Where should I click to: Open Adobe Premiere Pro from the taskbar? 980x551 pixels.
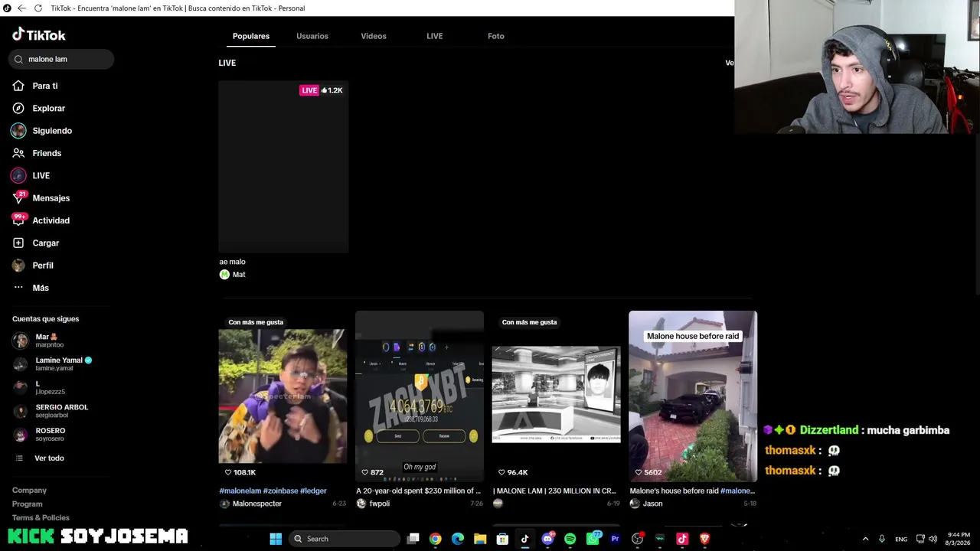(615, 539)
